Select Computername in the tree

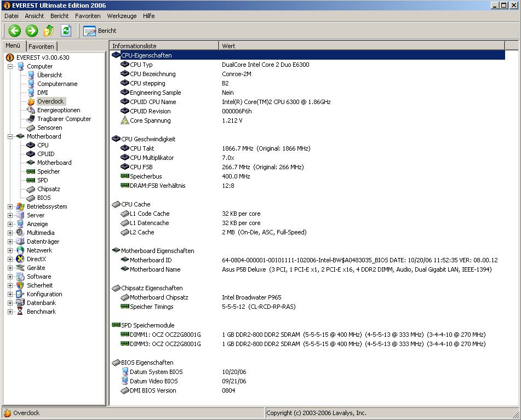click(x=57, y=84)
